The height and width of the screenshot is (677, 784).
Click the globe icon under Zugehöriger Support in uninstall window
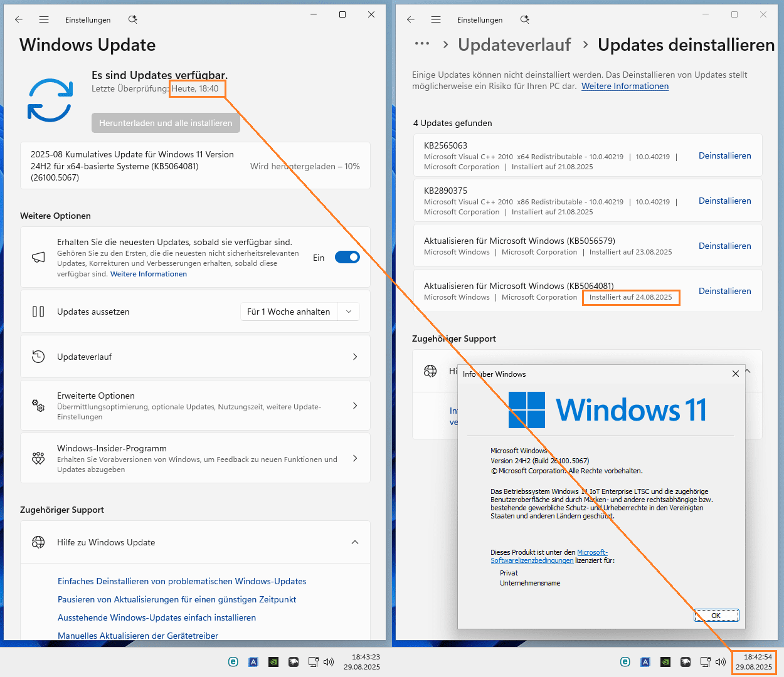pyautogui.click(x=430, y=371)
